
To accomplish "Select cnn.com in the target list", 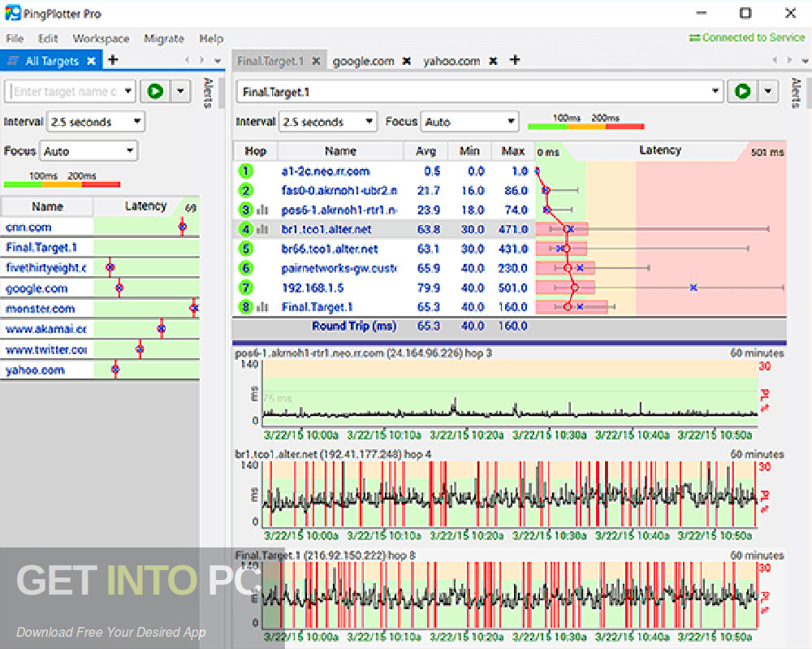I will pos(101,227).
